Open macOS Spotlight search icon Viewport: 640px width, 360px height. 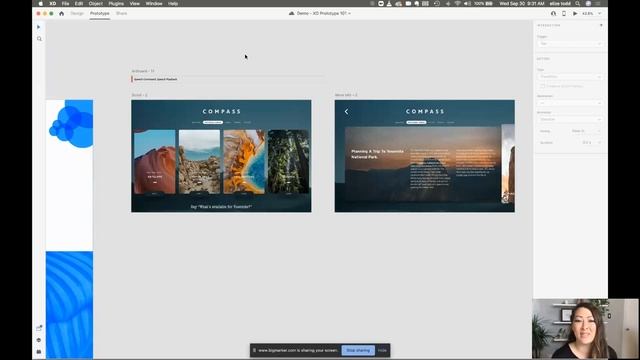tap(578, 3)
